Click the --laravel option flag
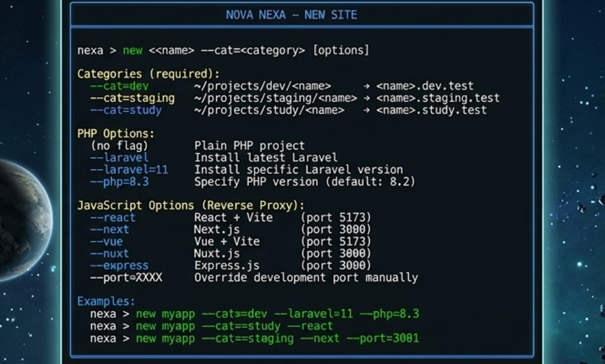605x364 pixels. pos(119,158)
